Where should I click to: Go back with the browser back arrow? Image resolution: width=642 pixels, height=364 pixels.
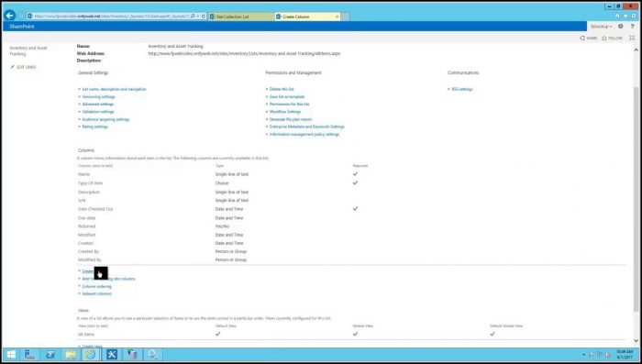pos(9,16)
